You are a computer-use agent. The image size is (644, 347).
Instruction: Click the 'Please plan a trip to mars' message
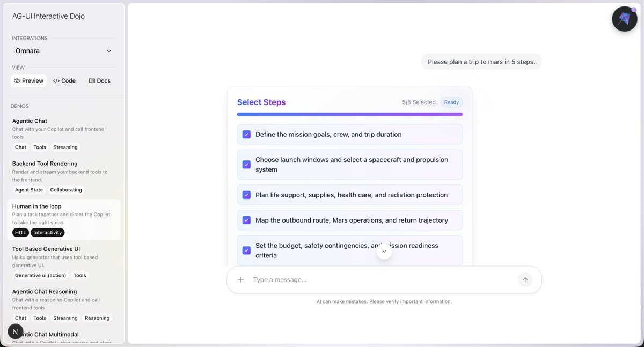[x=481, y=62]
